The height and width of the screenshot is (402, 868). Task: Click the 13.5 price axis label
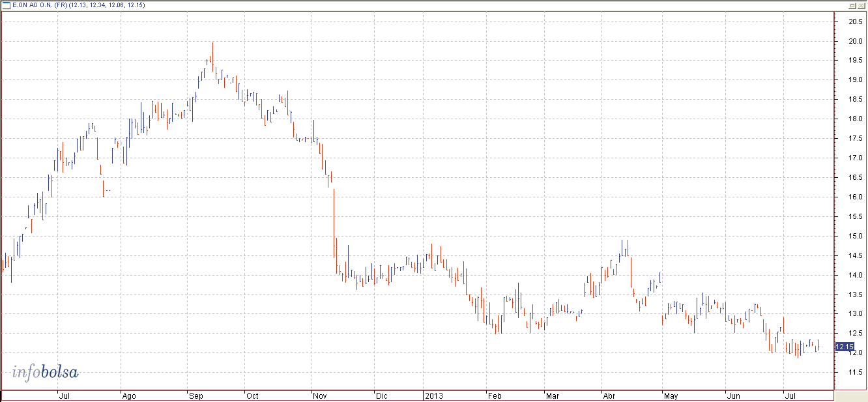pos(854,294)
